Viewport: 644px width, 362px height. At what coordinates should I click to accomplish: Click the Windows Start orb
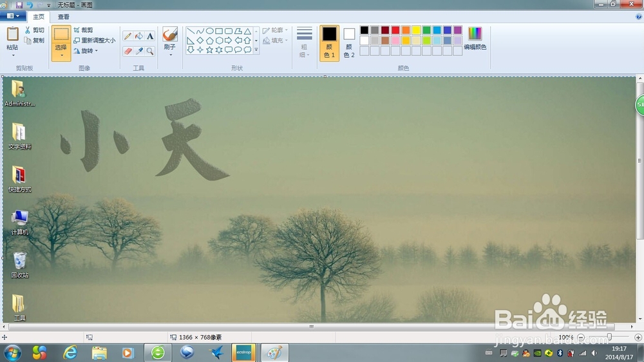13,353
